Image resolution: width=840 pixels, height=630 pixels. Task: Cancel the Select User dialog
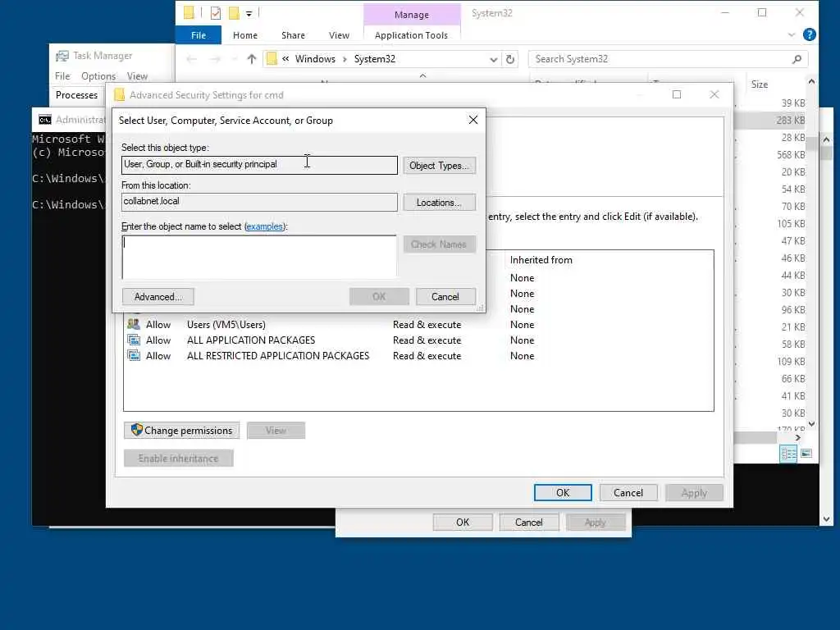click(445, 297)
